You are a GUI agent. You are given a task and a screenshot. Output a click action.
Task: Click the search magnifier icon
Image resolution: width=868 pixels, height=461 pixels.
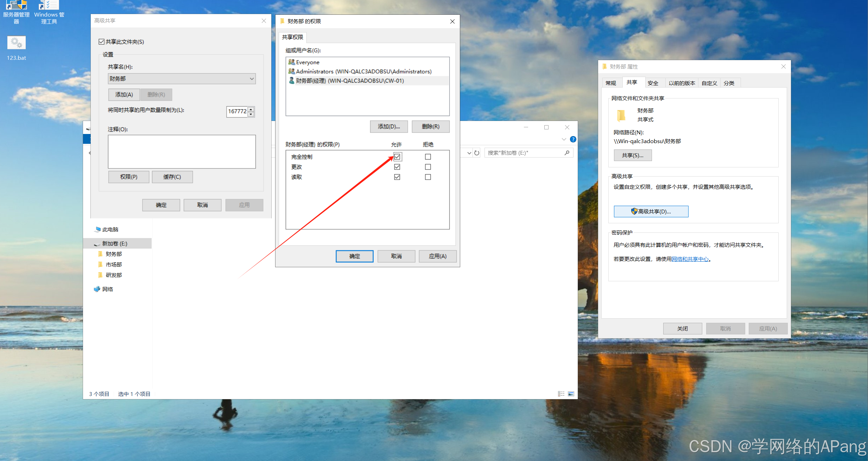(x=567, y=153)
